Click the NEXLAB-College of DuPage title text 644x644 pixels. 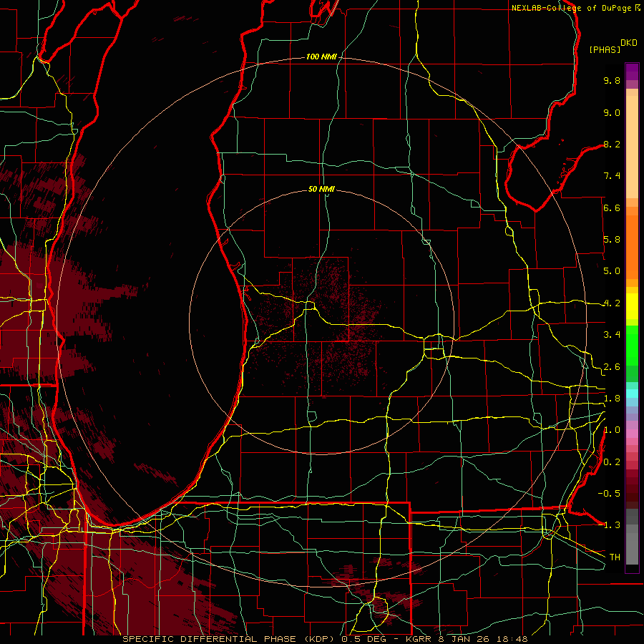(x=572, y=8)
